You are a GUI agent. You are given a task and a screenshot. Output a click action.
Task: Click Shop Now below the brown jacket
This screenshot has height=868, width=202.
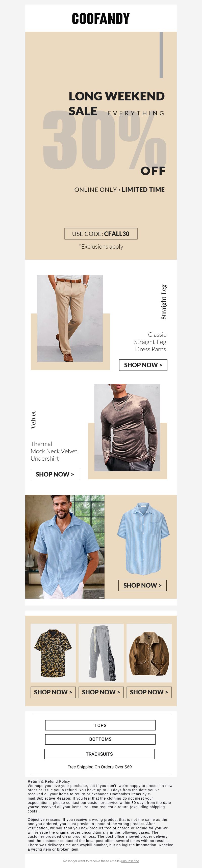(149, 692)
